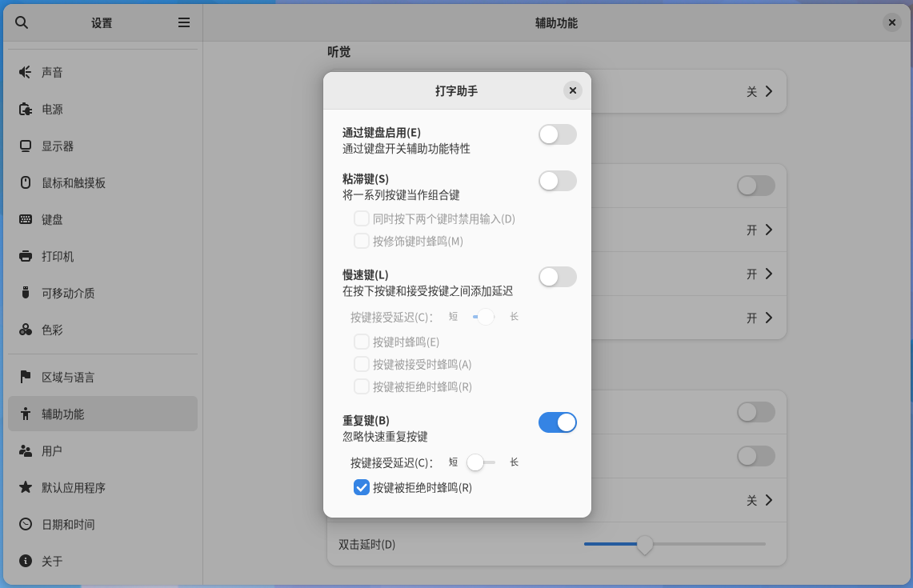Open the 声音 settings panel
The width and height of the screenshot is (913, 588).
click(x=51, y=72)
